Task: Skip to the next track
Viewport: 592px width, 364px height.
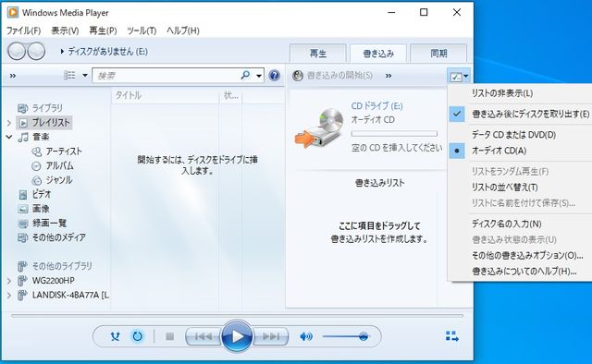Action: [270, 336]
